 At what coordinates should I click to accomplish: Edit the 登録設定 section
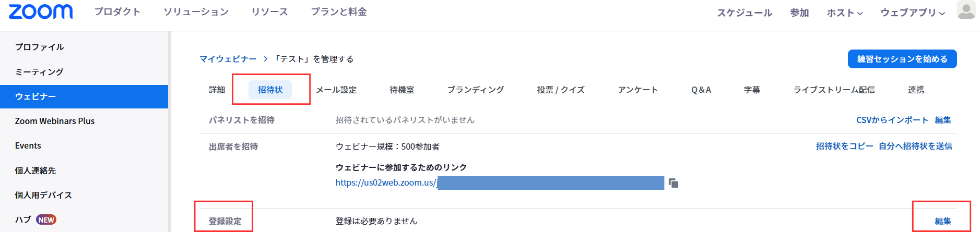pyautogui.click(x=942, y=221)
